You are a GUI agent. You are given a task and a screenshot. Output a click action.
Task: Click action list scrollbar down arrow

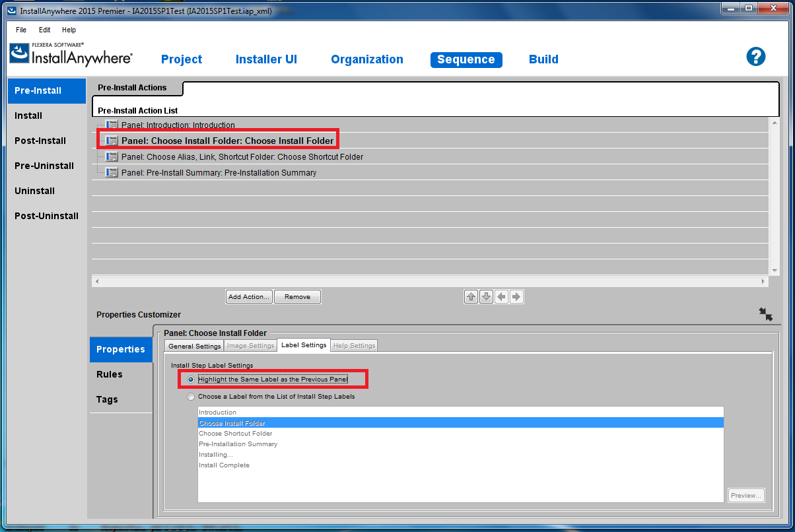pyautogui.click(x=775, y=270)
